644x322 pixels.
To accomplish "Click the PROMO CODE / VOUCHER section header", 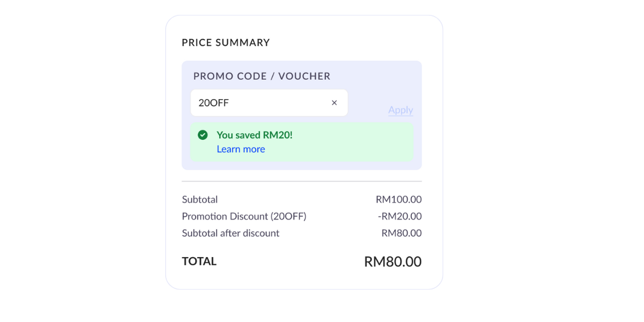I will (x=261, y=76).
